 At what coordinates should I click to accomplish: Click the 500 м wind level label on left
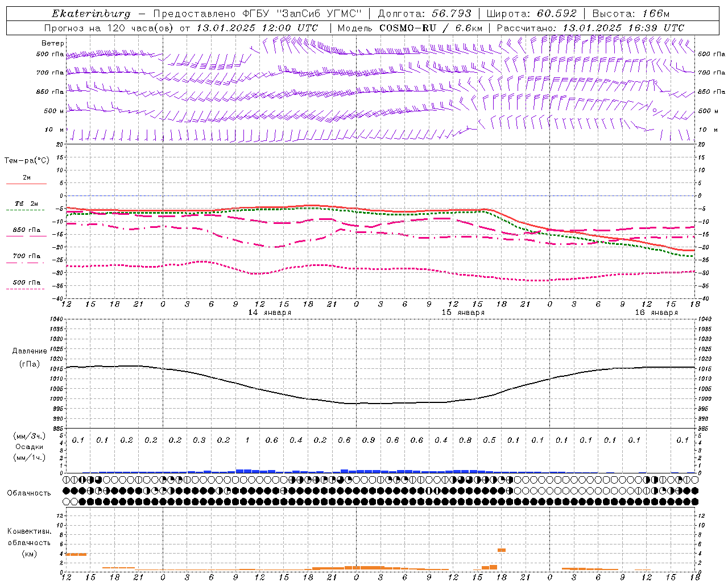pos(54,111)
